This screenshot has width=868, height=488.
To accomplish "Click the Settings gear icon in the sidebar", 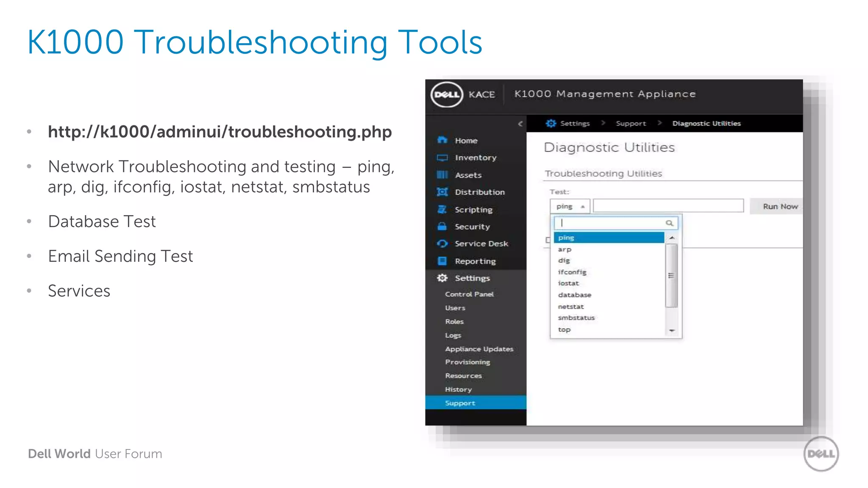I will [442, 278].
